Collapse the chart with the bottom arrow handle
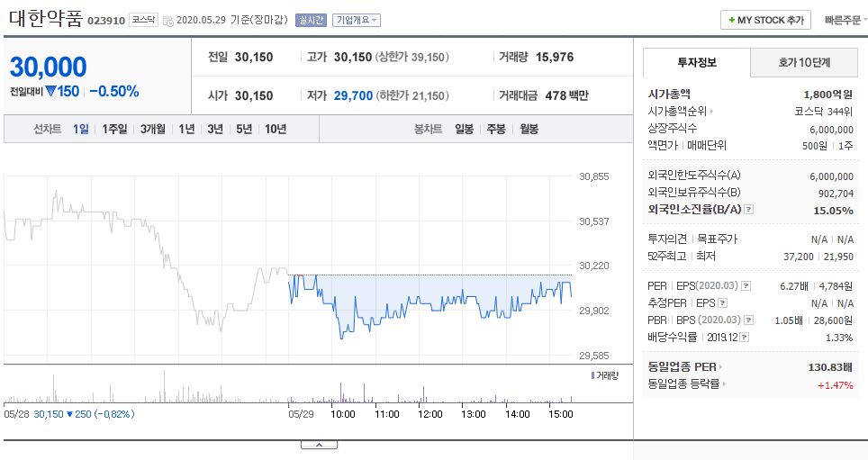 tap(319, 445)
